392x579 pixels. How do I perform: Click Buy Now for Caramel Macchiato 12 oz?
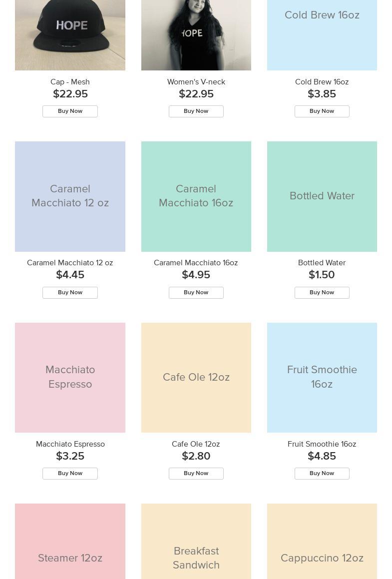[70, 293]
